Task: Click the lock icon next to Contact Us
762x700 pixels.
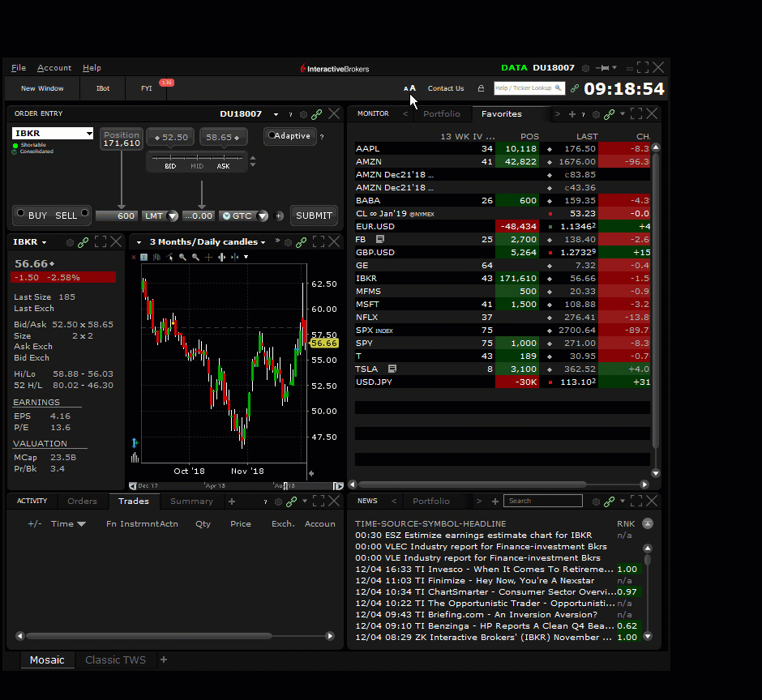Action: click(x=481, y=88)
